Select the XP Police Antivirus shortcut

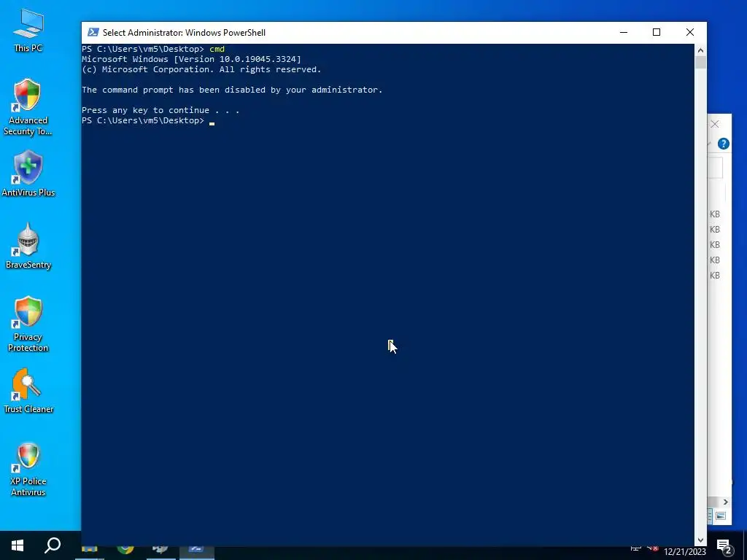coord(28,469)
